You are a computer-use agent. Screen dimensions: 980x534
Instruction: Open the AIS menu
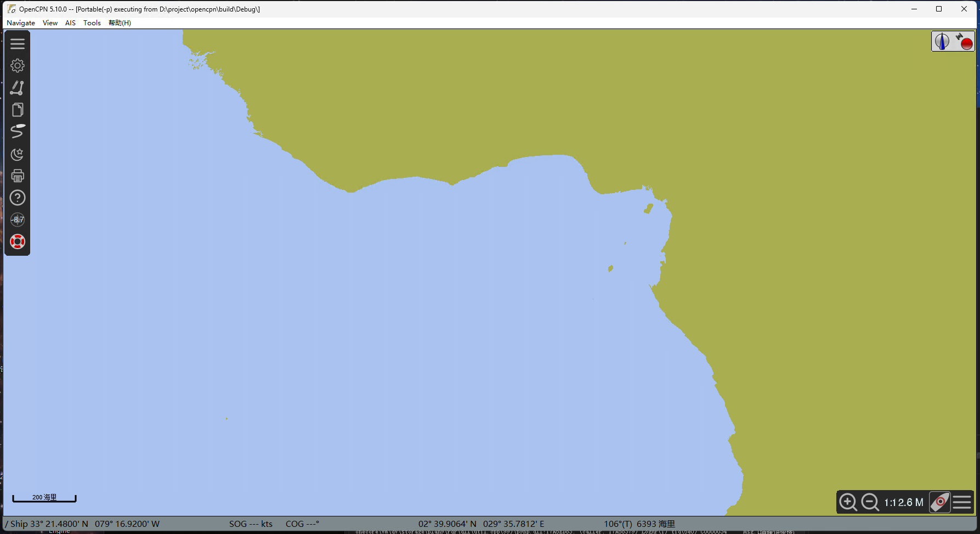[70, 23]
